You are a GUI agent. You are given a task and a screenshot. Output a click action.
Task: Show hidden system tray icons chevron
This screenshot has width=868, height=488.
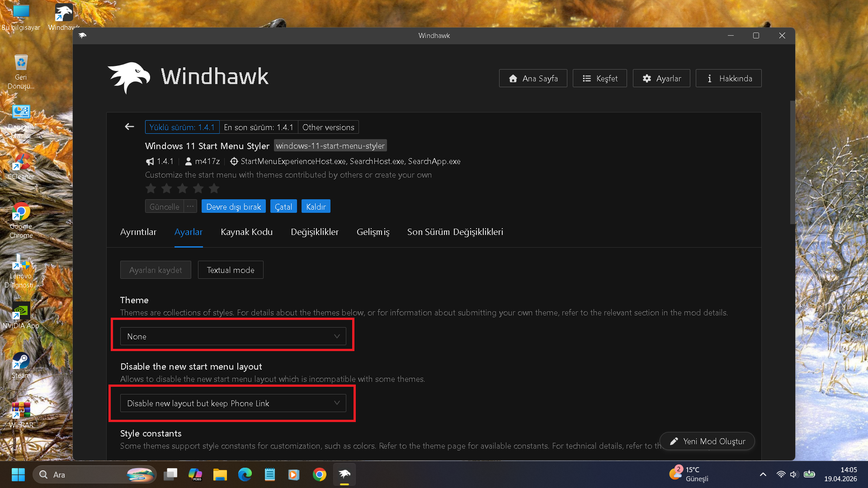(x=763, y=474)
